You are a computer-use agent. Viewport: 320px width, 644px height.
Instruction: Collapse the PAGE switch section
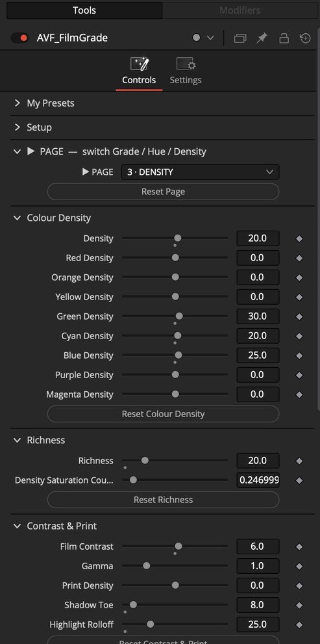pyautogui.click(x=18, y=151)
